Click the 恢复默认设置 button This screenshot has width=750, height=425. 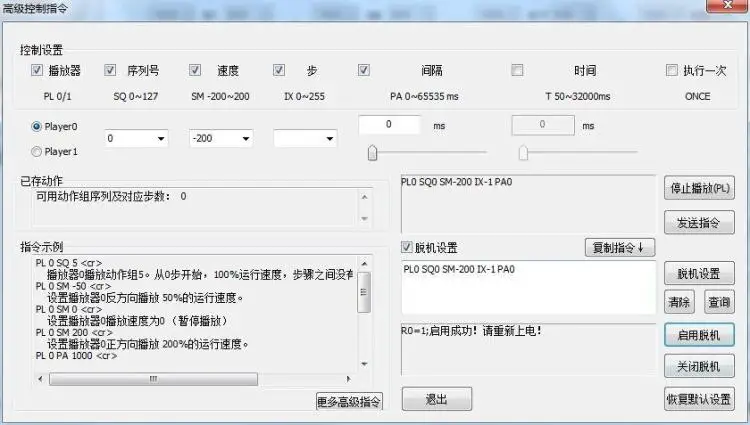(x=699, y=399)
